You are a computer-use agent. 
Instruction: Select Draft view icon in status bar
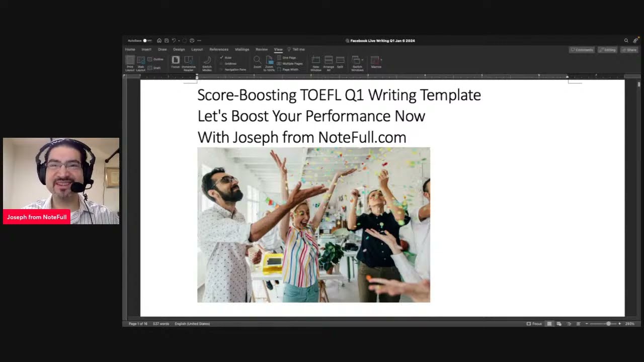[579, 324]
